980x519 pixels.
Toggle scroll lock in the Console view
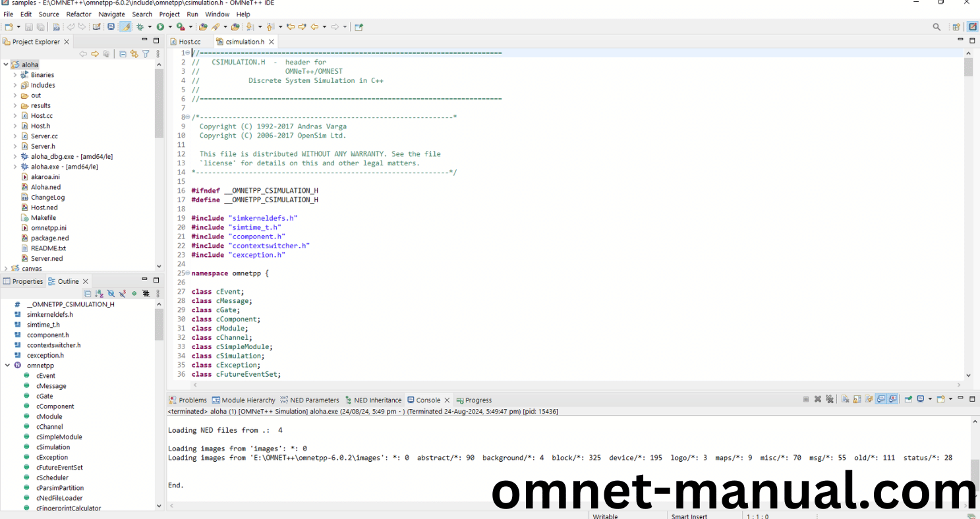pyautogui.click(x=855, y=398)
